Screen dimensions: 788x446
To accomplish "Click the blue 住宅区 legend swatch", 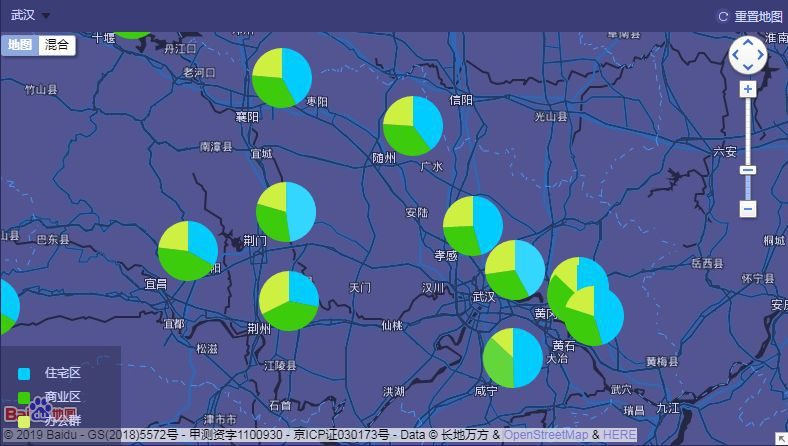I will pos(24,374).
